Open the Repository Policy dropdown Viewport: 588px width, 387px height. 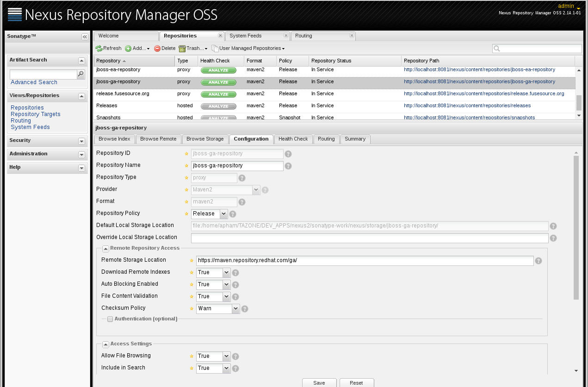(x=224, y=214)
